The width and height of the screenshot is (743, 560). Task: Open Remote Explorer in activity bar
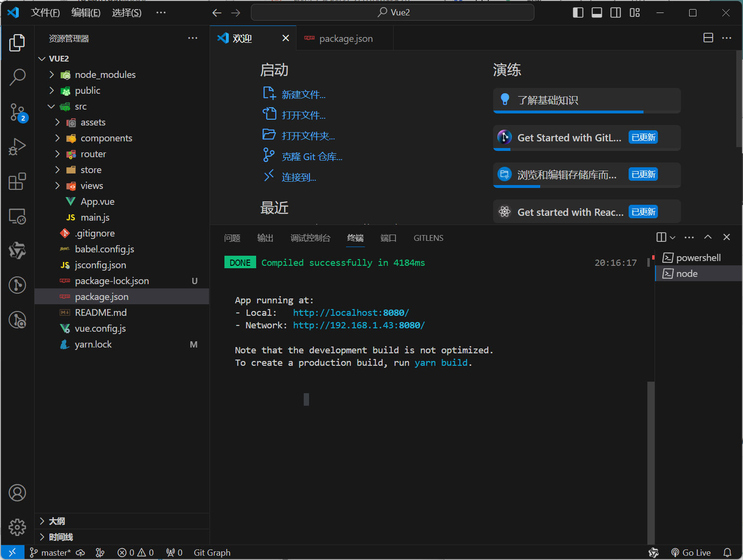(17, 216)
